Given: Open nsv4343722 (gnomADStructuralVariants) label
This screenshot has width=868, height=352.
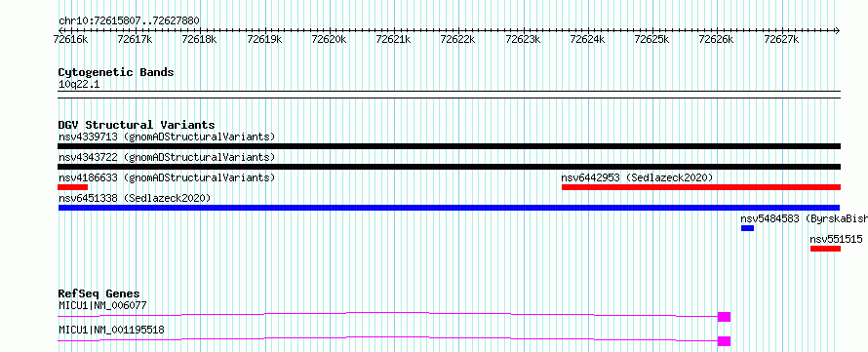Looking at the screenshot, I should 167,157.
